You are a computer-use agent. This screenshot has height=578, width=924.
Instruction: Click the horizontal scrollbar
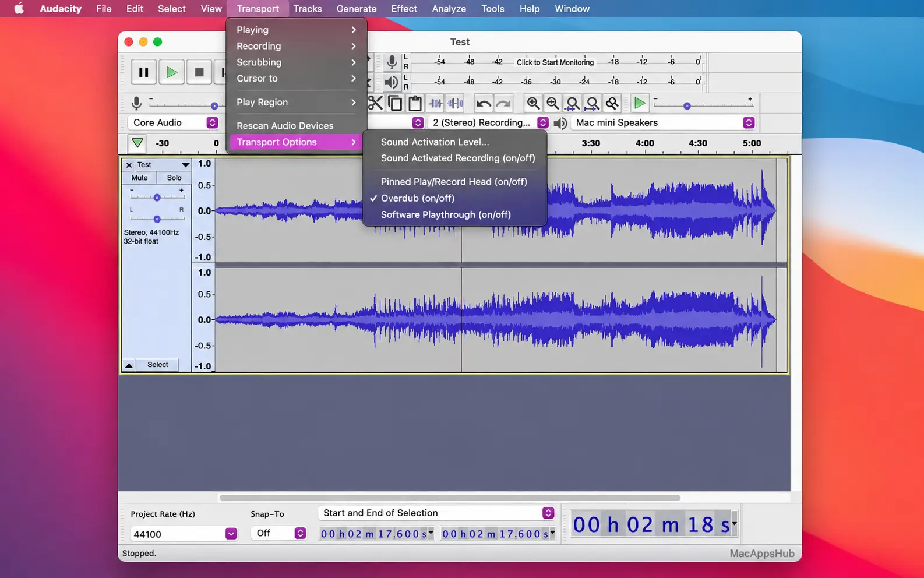(x=450, y=498)
